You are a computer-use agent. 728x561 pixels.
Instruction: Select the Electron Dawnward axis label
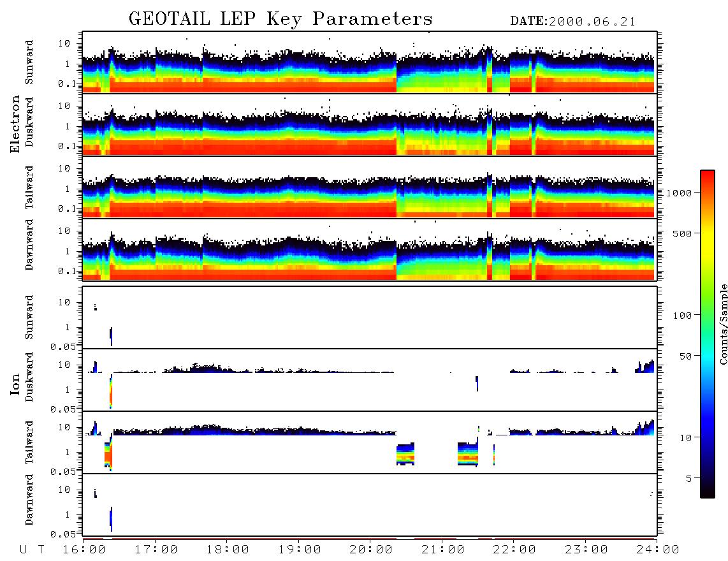tap(29, 245)
